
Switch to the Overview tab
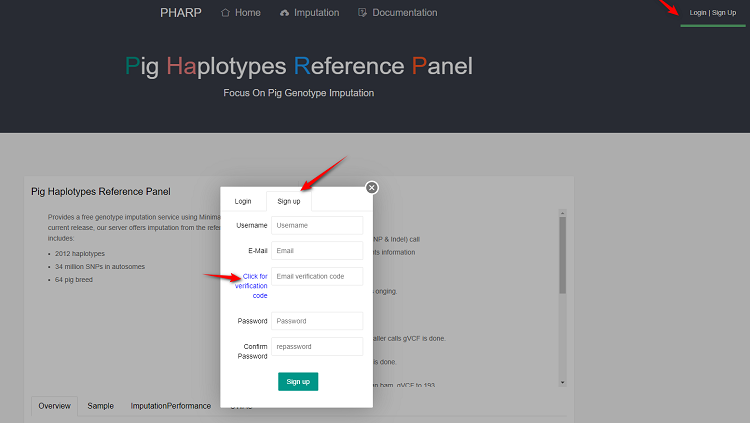pos(54,406)
